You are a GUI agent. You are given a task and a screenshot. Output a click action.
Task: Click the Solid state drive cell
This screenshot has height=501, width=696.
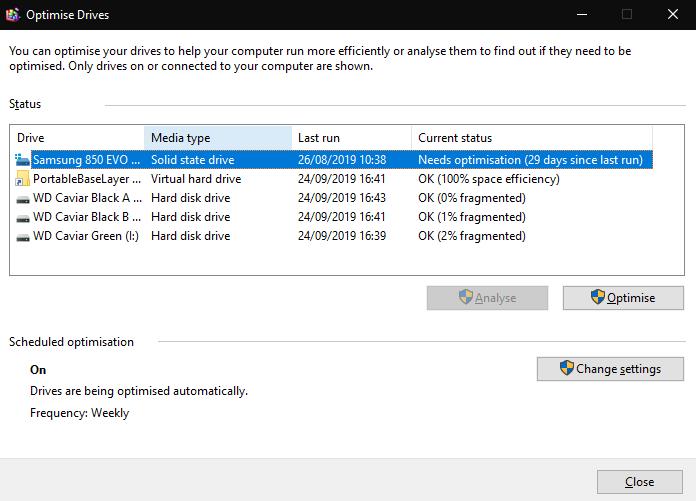click(x=193, y=160)
